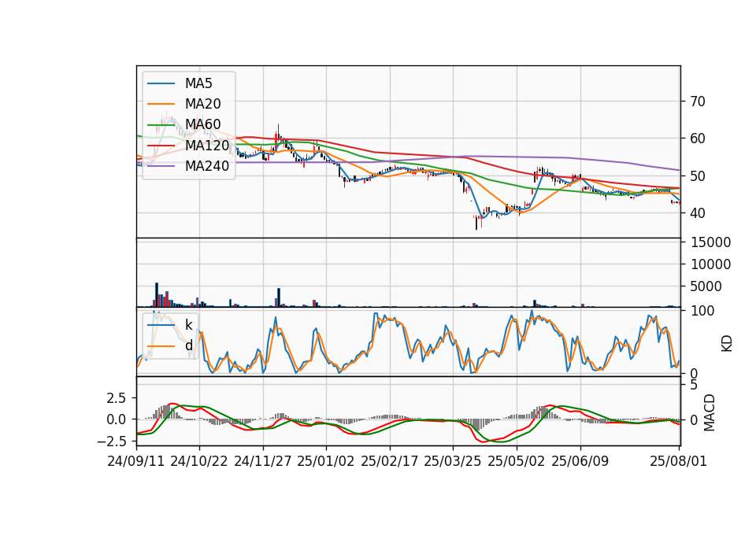Image resolution: width=756 pixels, height=543 pixels.
Task: Click the volume axis value 10000
Action: pos(710,264)
